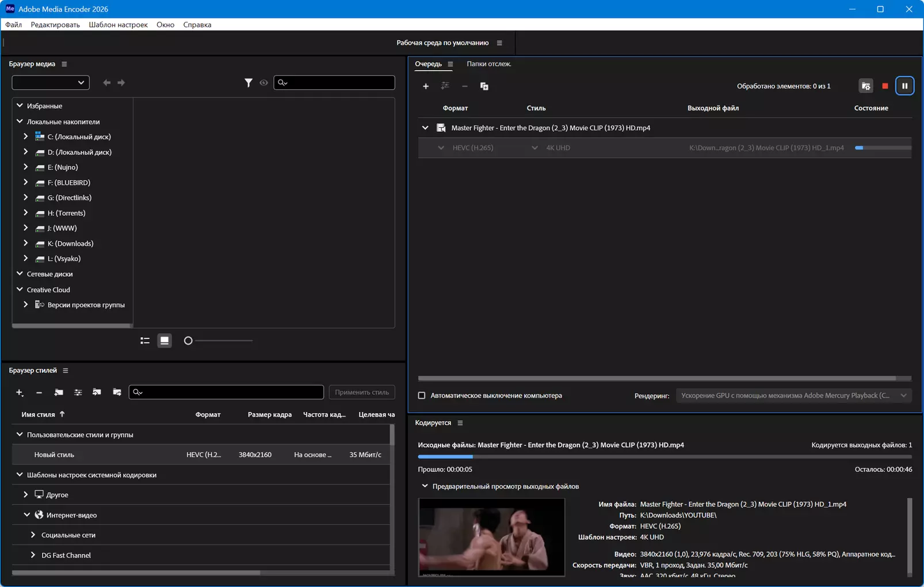Create a new preset group

pos(59,392)
